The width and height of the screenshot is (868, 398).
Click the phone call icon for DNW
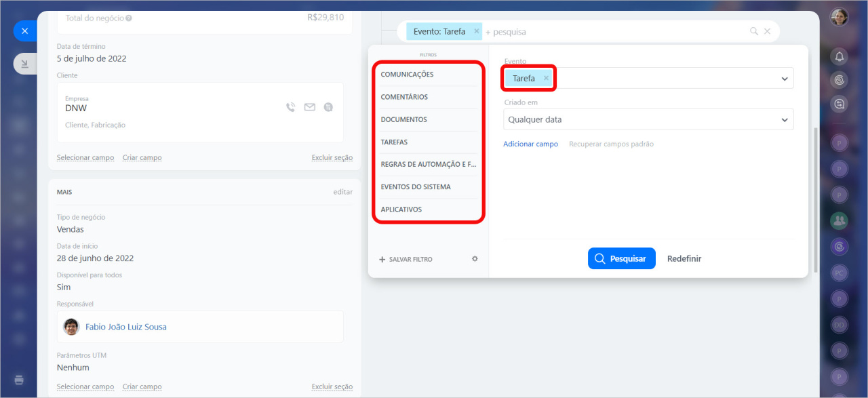[x=291, y=107]
